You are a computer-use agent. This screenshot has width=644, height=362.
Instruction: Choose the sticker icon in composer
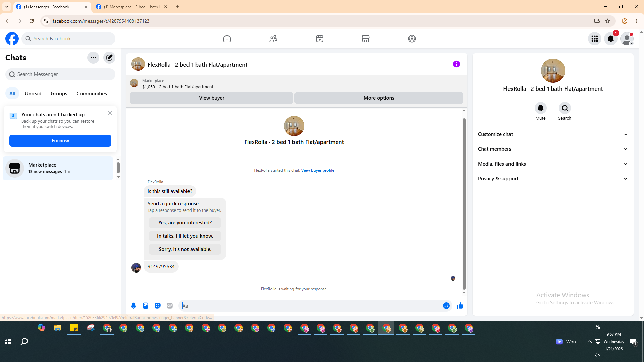[x=158, y=306]
